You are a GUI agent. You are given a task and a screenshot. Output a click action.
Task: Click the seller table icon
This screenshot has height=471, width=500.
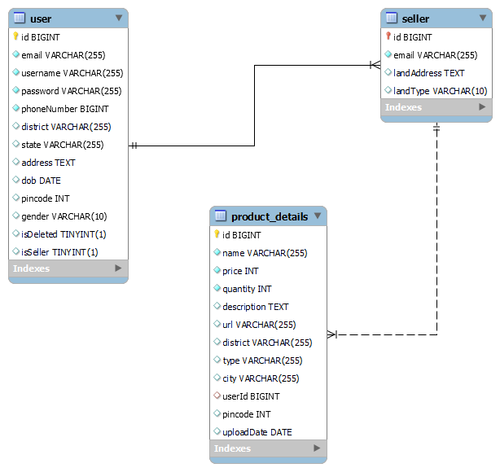pyautogui.click(x=391, y=18)
